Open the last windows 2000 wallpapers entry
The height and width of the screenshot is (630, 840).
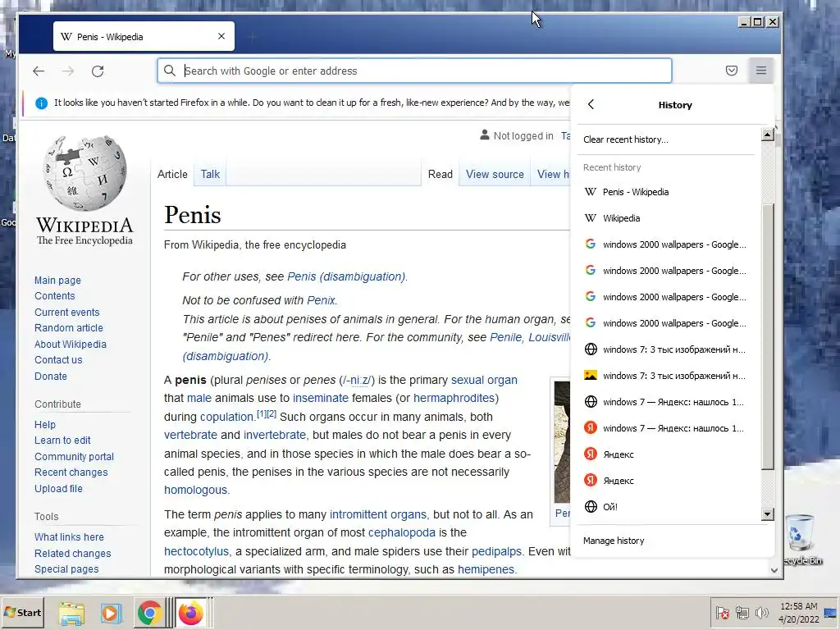pyautogui.click(x=668, y=323)
